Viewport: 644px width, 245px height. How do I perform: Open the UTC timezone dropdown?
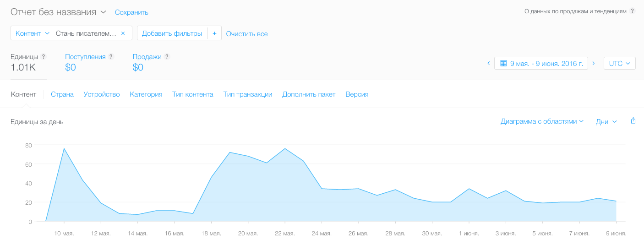click(619, 63)
